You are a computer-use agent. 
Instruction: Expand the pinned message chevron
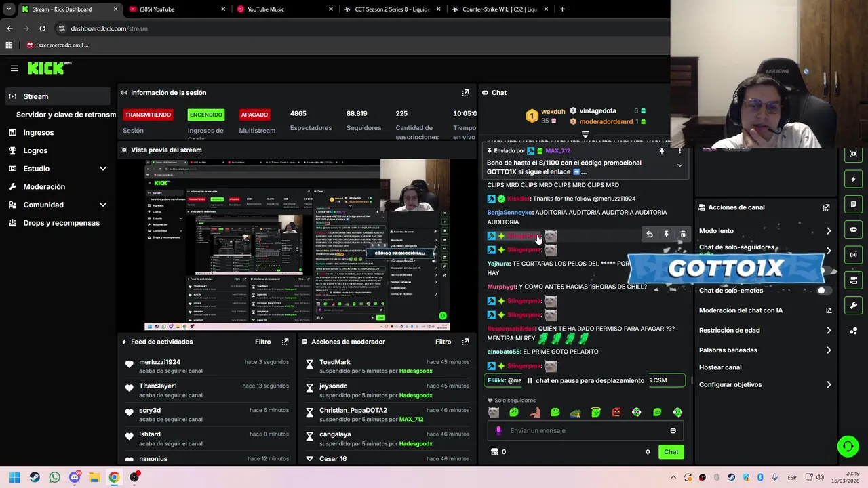679,165
